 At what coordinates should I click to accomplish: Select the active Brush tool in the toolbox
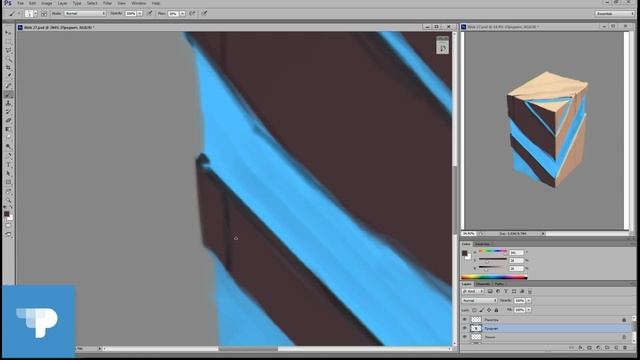click(x=8, y=94)
